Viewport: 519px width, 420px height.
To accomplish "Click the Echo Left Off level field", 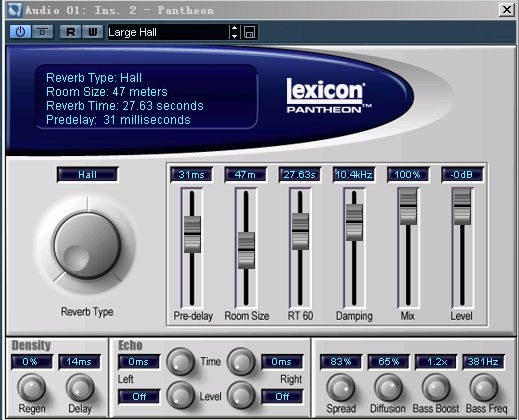I will coord(139,397).
